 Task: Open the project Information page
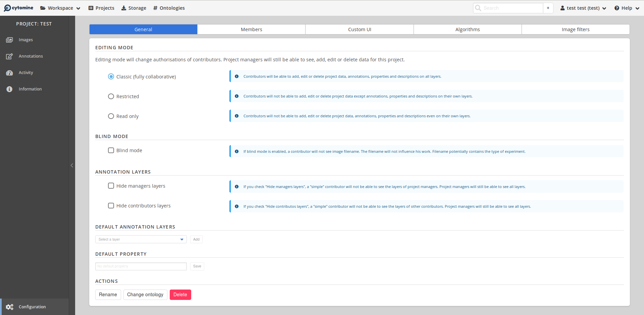30,89
